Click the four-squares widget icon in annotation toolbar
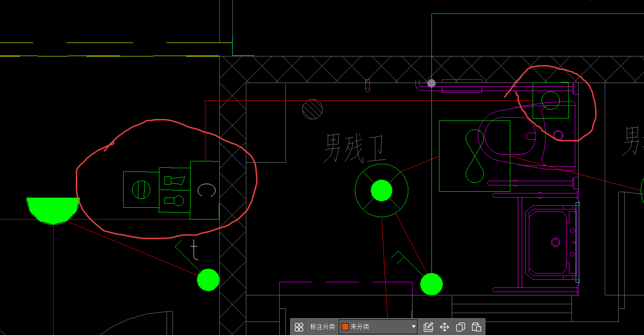 click(299, 327)
